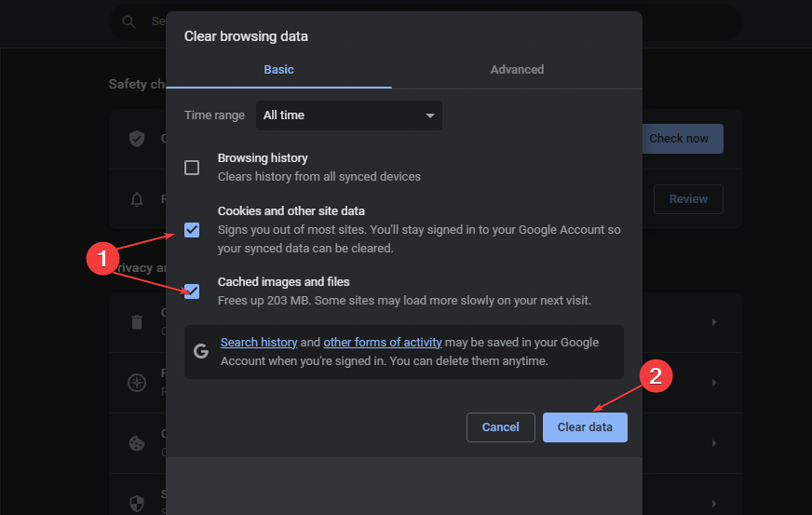Enable the Browsing history checkbox
Image resolution: width=812 pixels, height=515 pixels.
(192, 168)
